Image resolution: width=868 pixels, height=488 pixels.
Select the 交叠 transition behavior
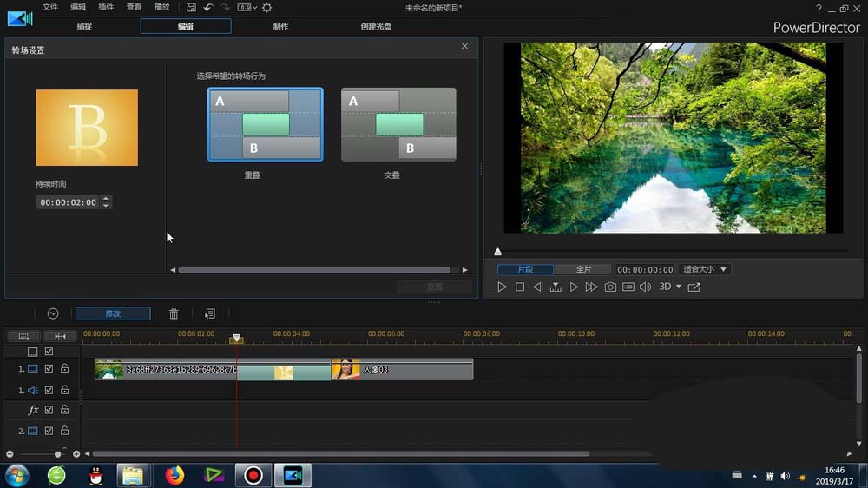pos(398,125)
